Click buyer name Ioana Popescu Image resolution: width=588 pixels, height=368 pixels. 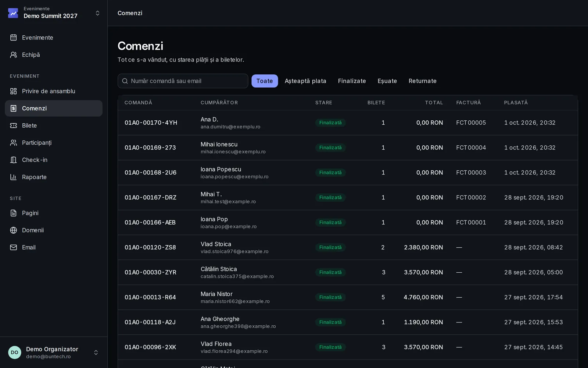[221, 169]
